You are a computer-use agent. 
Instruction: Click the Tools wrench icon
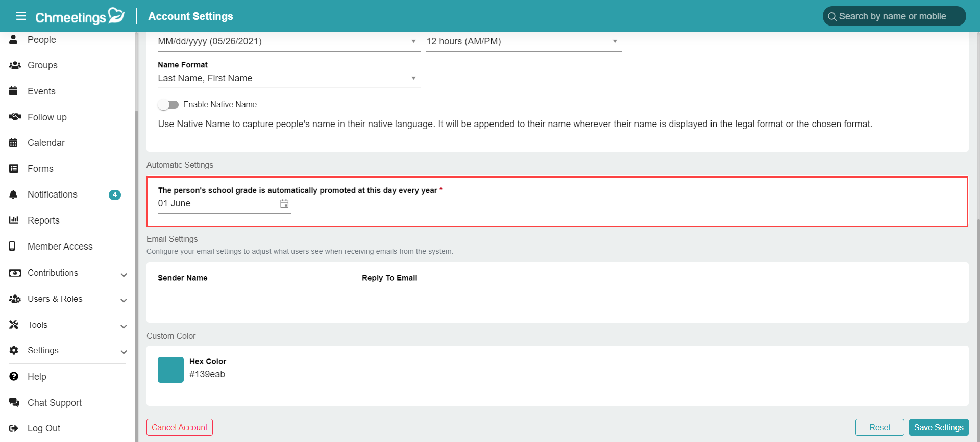point(14,325)
